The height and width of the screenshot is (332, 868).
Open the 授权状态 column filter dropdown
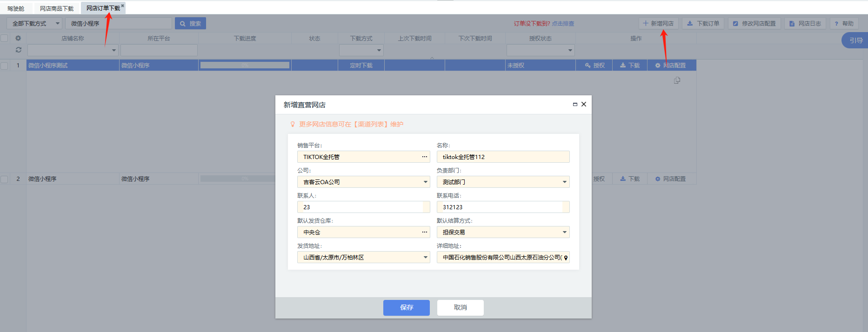570,50
